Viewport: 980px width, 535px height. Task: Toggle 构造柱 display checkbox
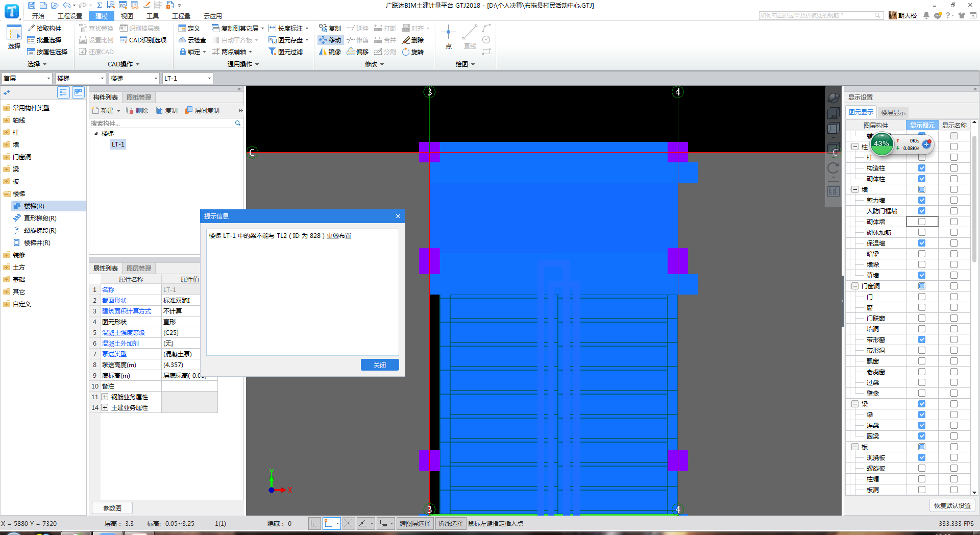(922, 168)
